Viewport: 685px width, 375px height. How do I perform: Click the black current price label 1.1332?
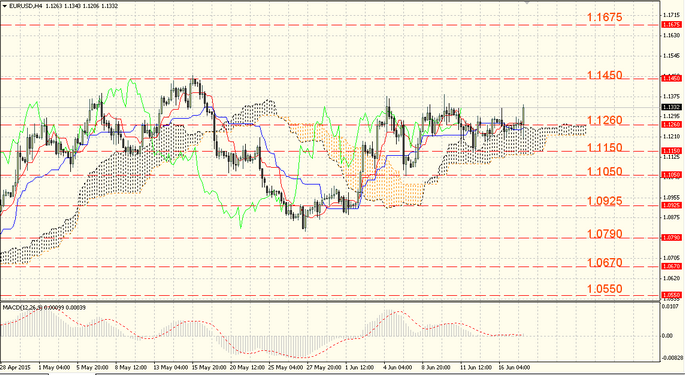(671, 107)
